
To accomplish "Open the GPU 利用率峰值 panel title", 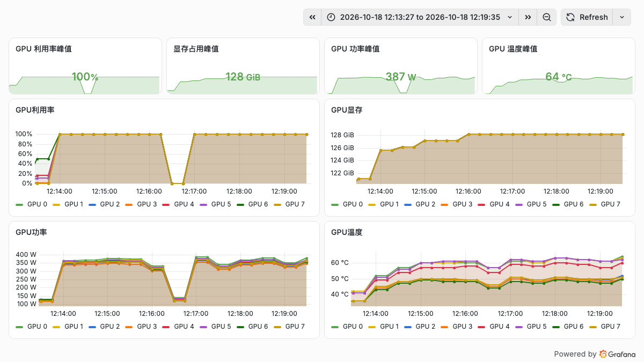I will 44,49.
